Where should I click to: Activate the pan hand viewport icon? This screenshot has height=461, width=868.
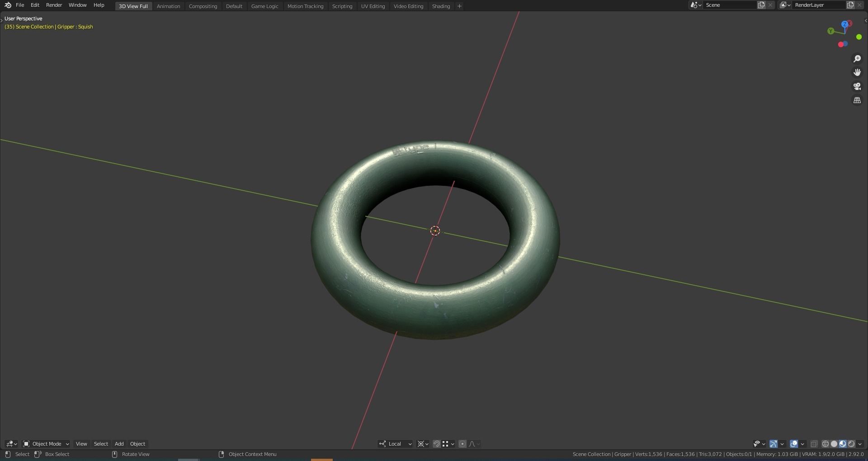[x=857, y=72]
